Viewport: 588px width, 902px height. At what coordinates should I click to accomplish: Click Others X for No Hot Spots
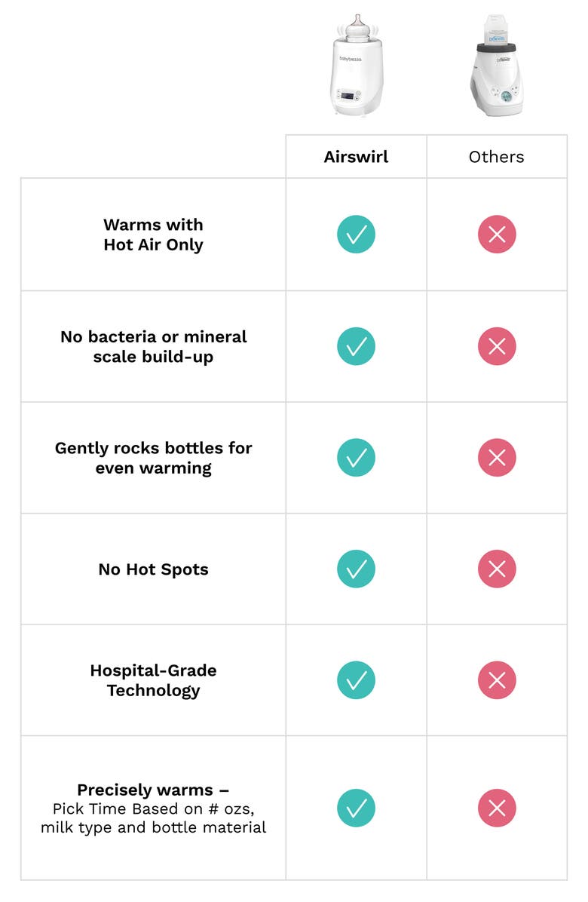pyautogui.click(x=497, y=569)
